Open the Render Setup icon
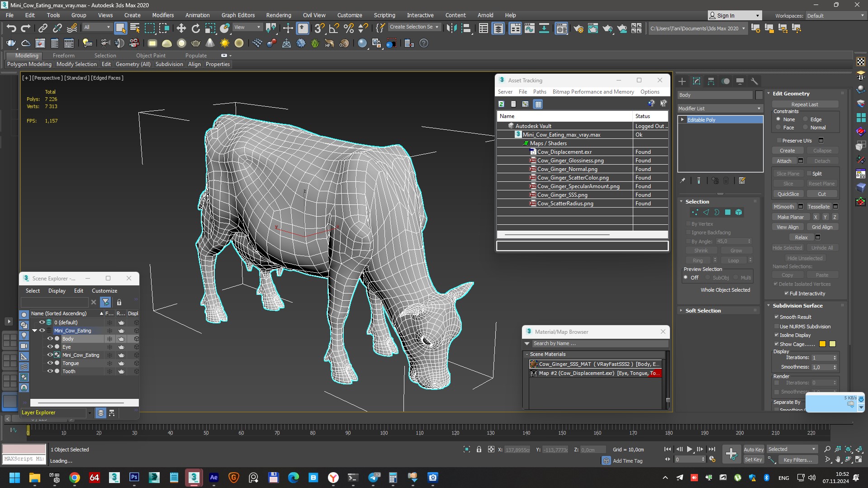The height and width of the screenshot is (488, 868). coord(578,28)
